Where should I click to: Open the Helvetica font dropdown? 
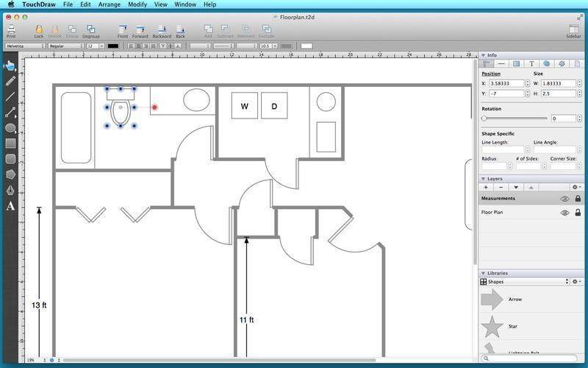[x=25, y=46]
